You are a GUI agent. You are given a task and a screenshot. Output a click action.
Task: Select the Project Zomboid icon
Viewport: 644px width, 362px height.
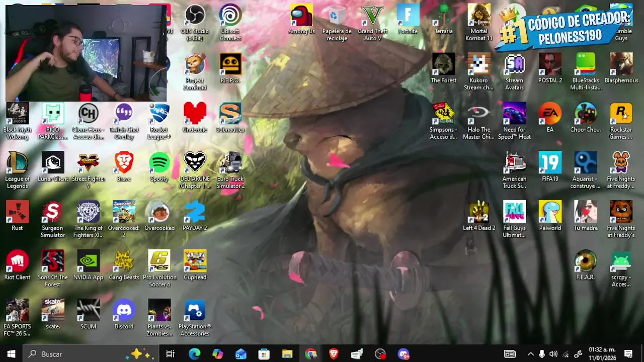click(195, 72)
